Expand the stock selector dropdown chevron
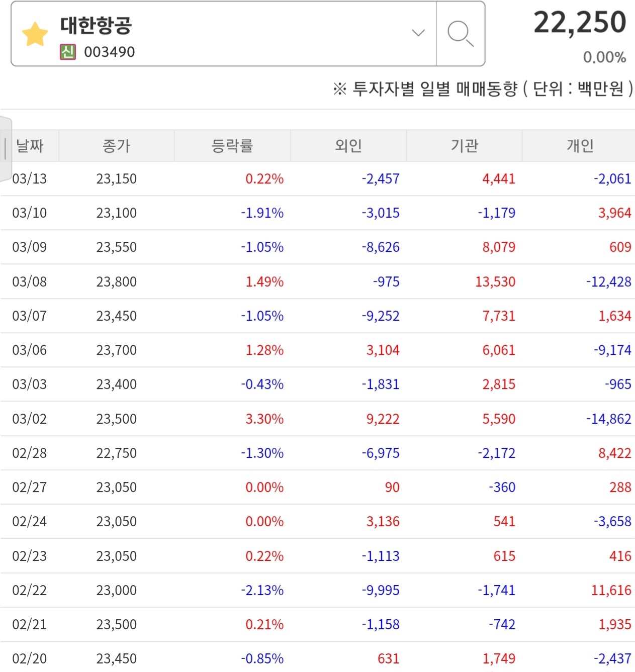 tap(418, 33)
